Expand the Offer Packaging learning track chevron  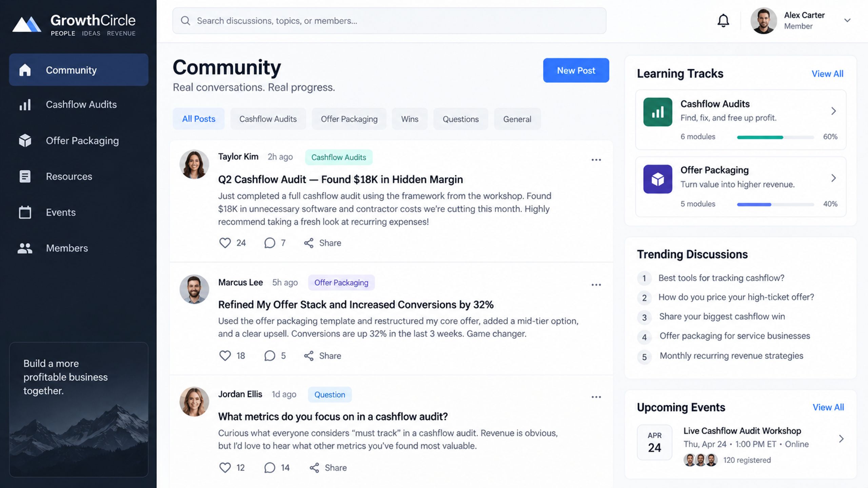point(833,178)
